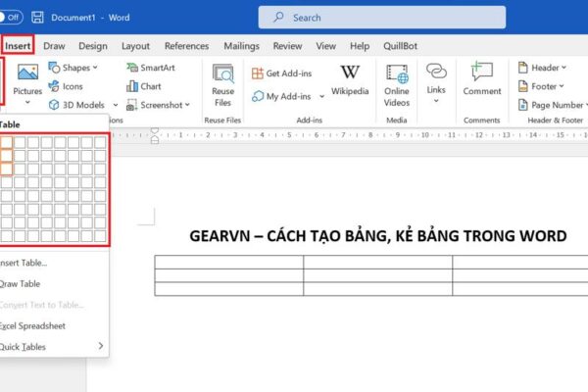Viewport: 588px width, 392px height.
Task: Click the Add-ins group label
Action: [310, 120]
